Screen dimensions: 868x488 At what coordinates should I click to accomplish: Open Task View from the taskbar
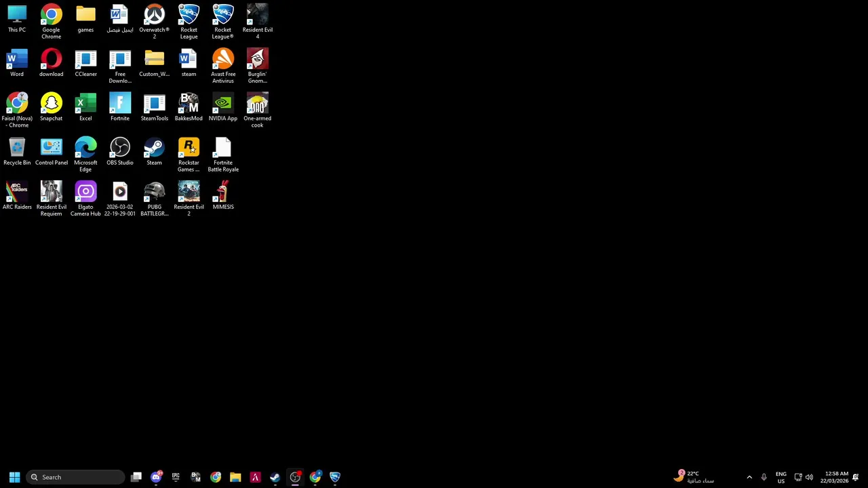pos(136,477)
